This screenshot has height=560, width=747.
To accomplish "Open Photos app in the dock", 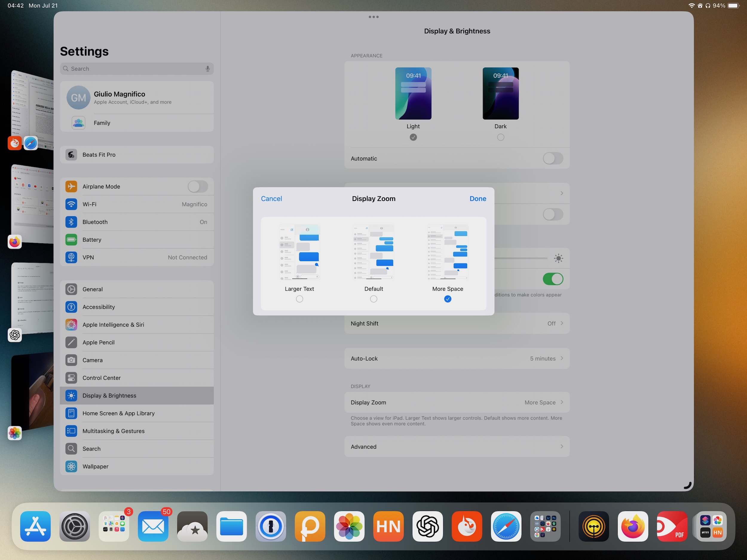I will pos(349,526).
